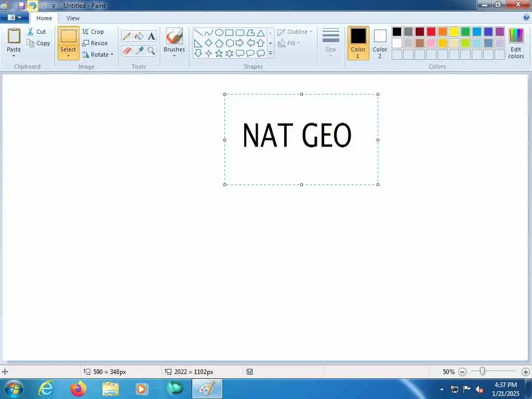The width and height of the screenshot is (532, 399).
Task: Choose the Up arrow shape
Action: [261, 43]
